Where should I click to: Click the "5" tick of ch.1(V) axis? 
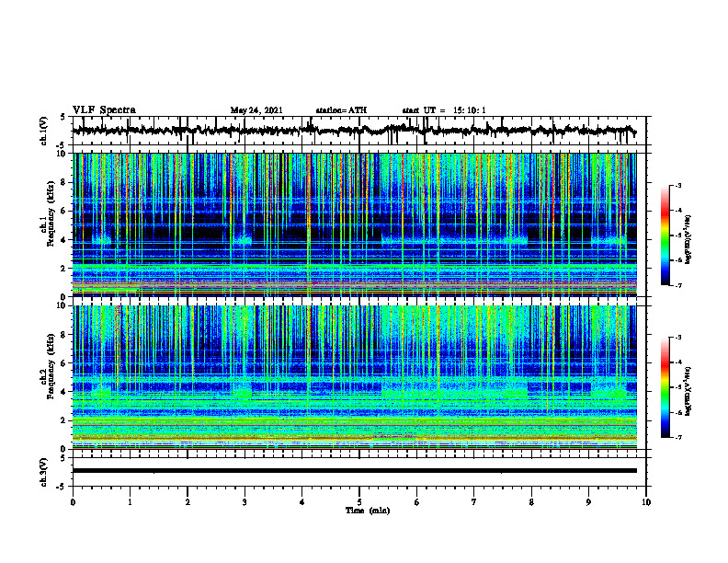point(63,117)
